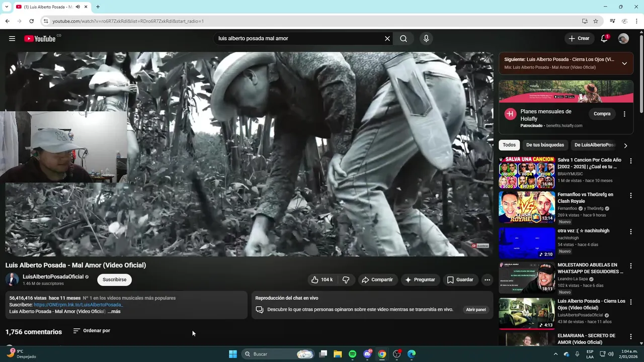Open site information icon in address bar

coord(46,21)
